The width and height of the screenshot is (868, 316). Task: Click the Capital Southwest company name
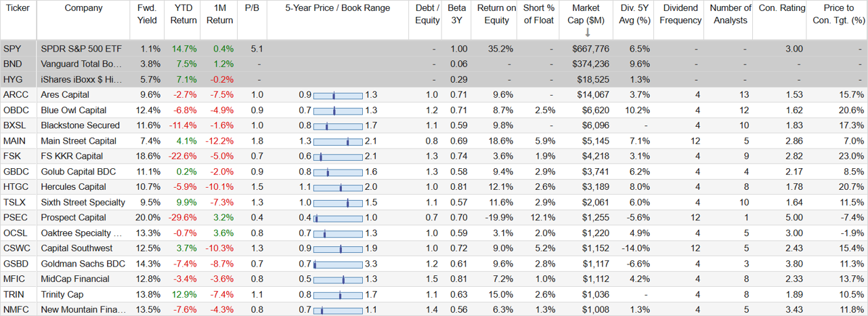[x=77, y=248]
